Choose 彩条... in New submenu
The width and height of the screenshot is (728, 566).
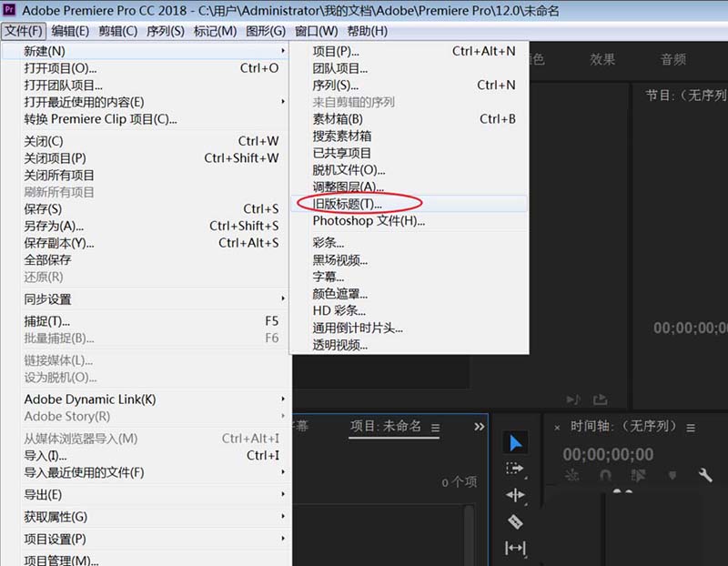tap(409, 243)
